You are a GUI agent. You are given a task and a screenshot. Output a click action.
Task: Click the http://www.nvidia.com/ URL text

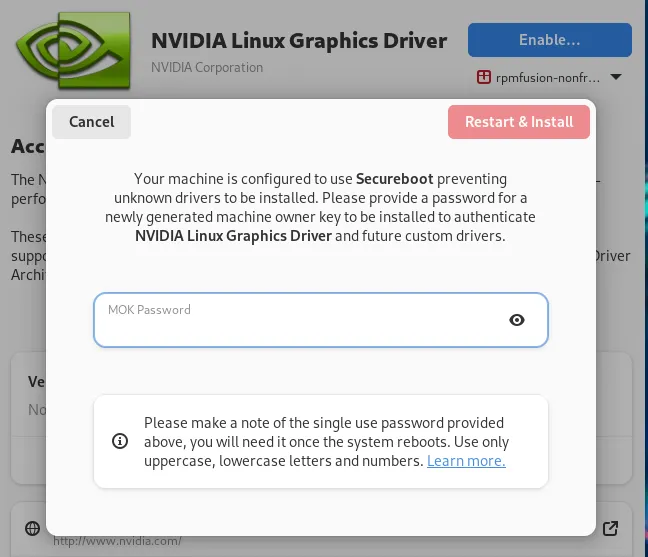point(117,541)
